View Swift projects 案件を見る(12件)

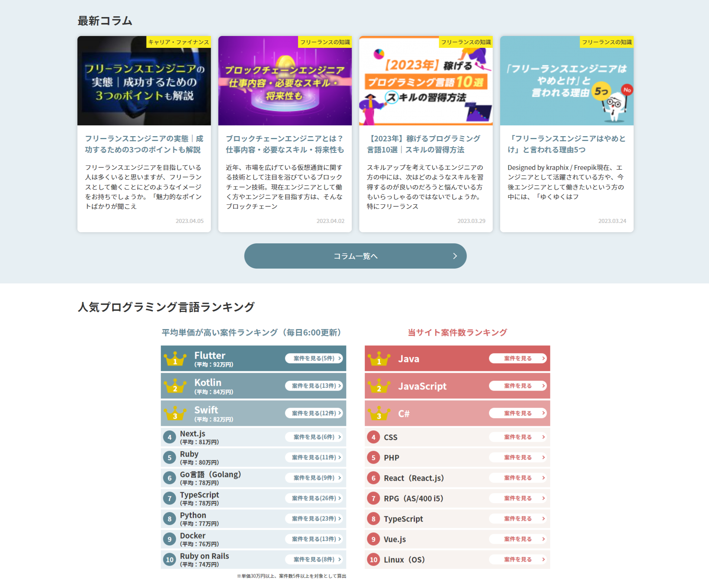314,413
